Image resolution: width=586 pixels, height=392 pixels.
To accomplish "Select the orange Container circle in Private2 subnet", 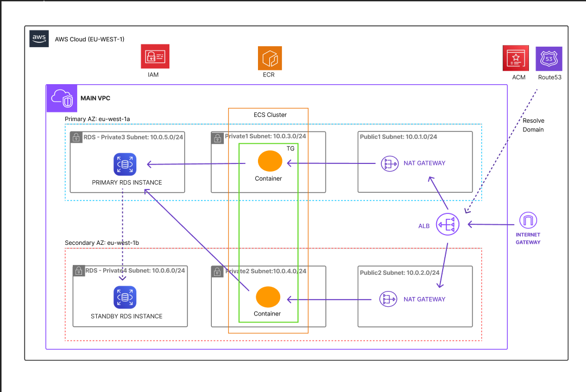I will 268,297.
